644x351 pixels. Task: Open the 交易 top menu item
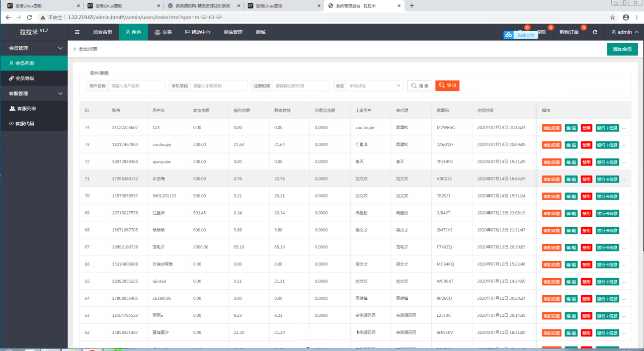pos(163,32)
